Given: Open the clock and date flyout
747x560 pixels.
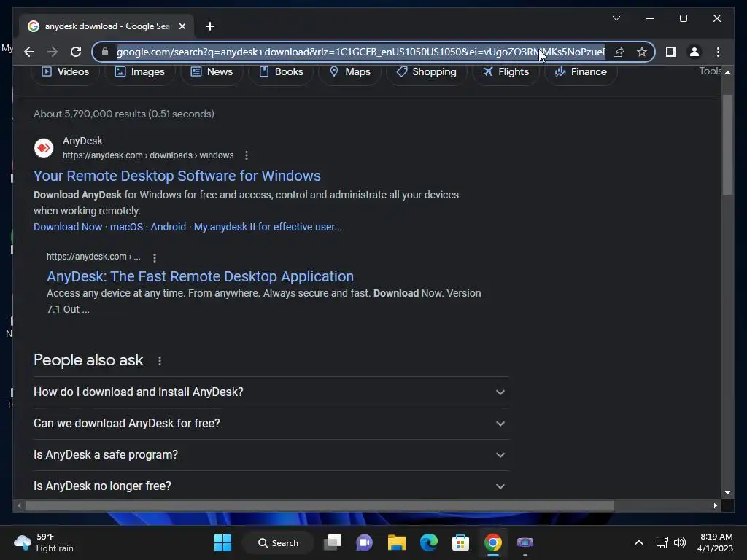Looking at the screenshot, I should coord(715,542).
